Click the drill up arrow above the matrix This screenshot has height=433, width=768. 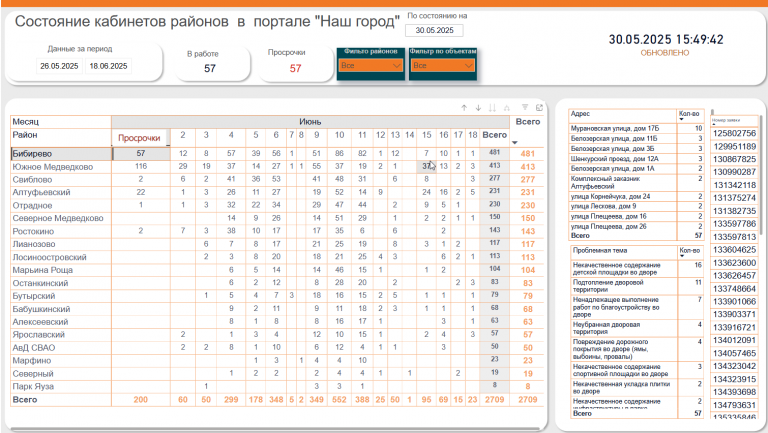[464, 108]
